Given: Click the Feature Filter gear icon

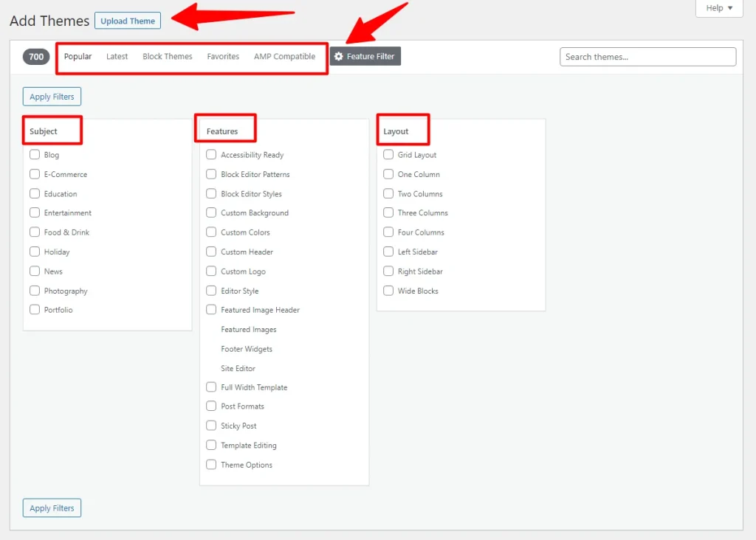Looking at the screenshot, I should tap(340, 55).
